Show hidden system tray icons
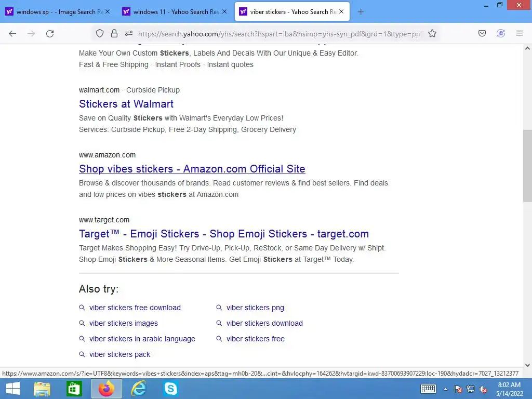 pos(445,389)
